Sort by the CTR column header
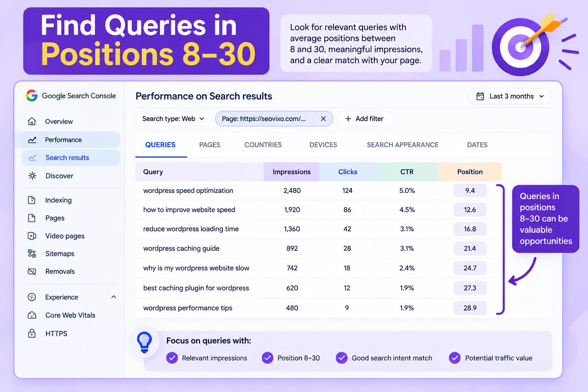This screenshot has width=588, height=392. [407, 172]
